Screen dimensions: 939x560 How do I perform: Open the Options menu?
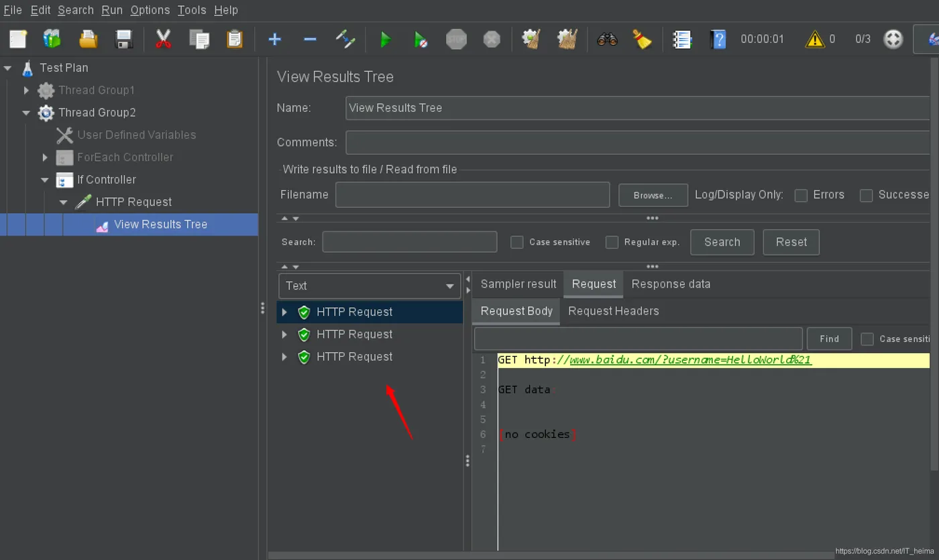coord(150,10)
